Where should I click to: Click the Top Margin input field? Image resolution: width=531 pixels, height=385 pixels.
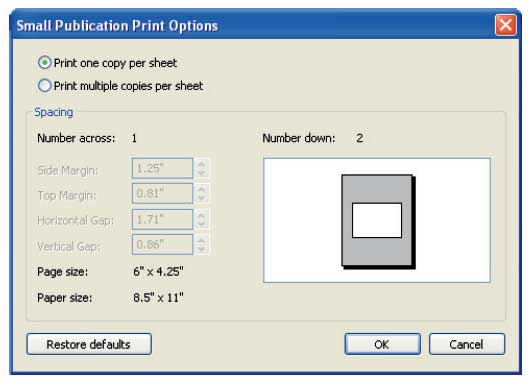click(163, 193)
